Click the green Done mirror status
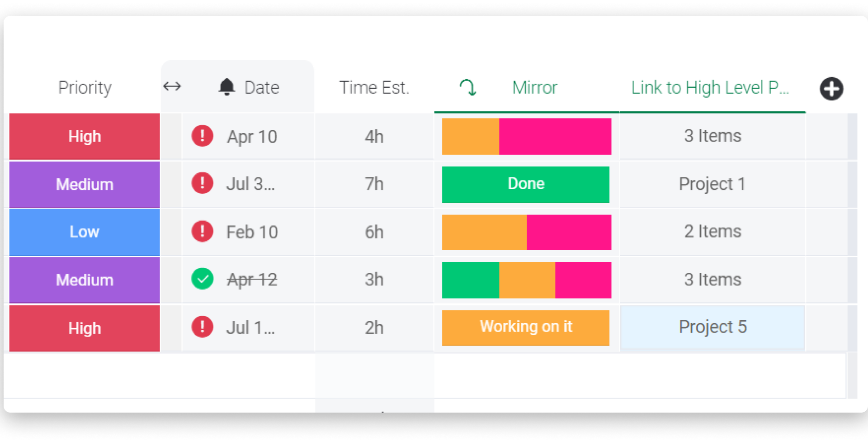This screenshot has width=868, height=442. click(526, 184)
